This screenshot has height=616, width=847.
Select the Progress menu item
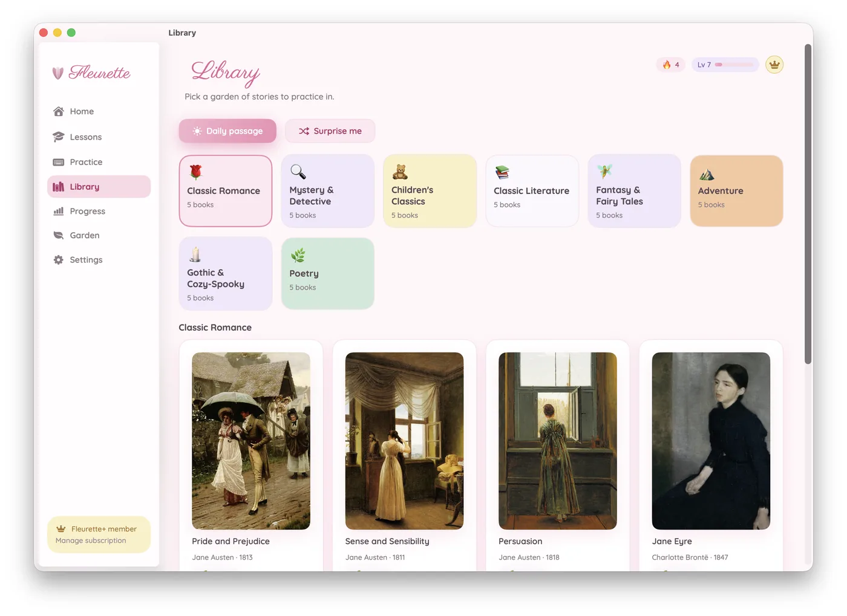tap(99, 211)
